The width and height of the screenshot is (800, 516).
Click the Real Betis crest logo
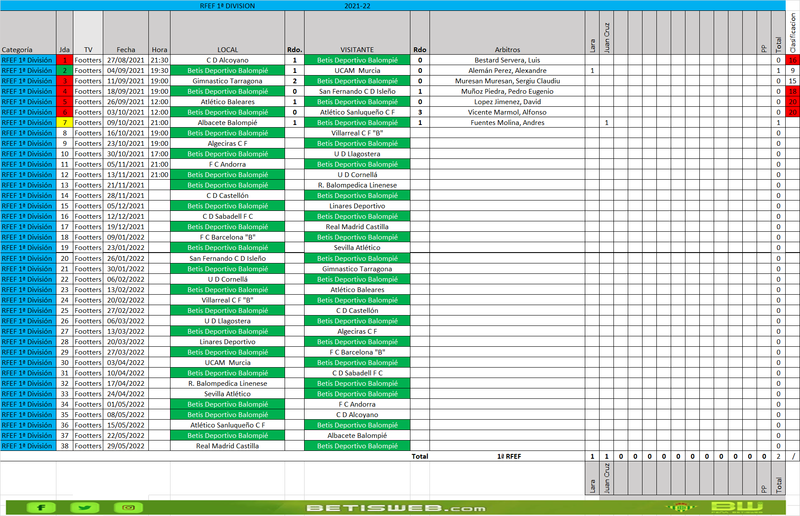(679, 507)
